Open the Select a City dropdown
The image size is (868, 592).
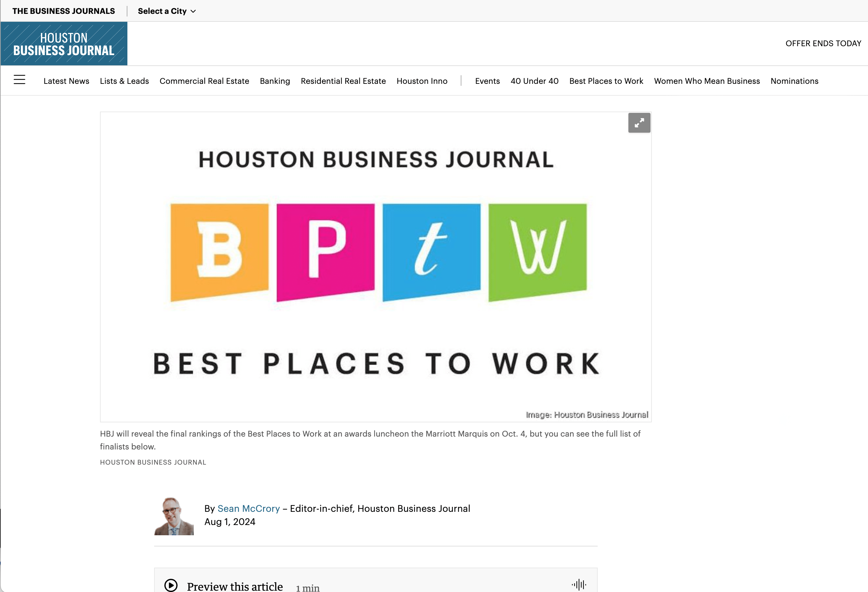pos(167,11)
